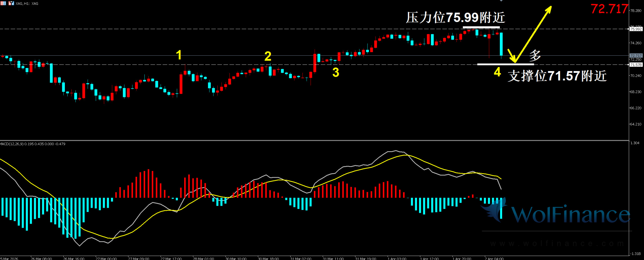Select the yellow number 4 marker
Screen dimensions: 644x260
(497, 72)
